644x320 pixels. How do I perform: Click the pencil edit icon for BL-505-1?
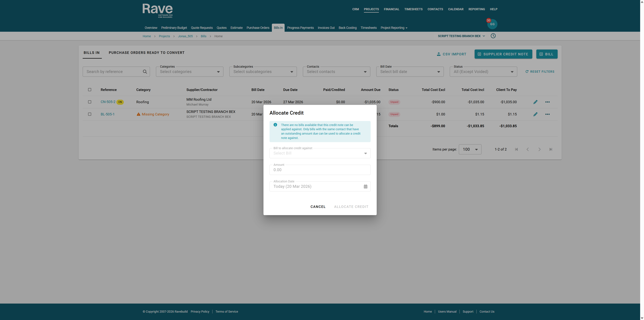tap(535, 114)
